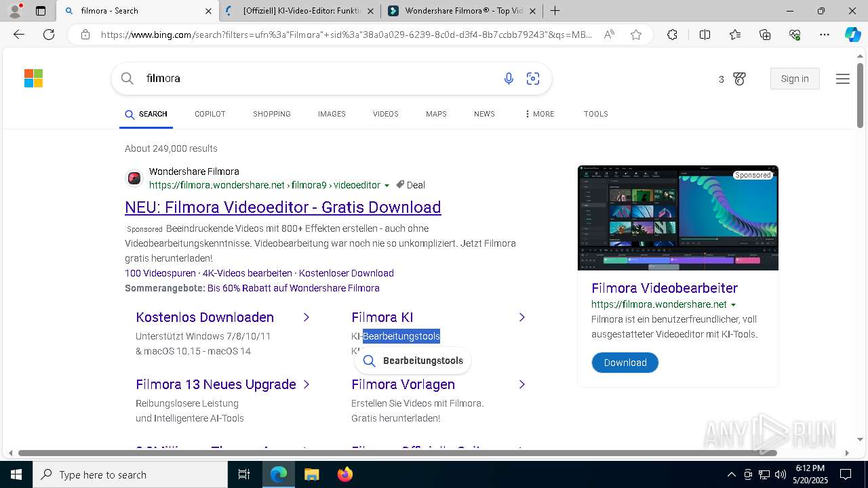Click the read aloud icon
The image size is (868, 488).
click(x=609, y=35)
